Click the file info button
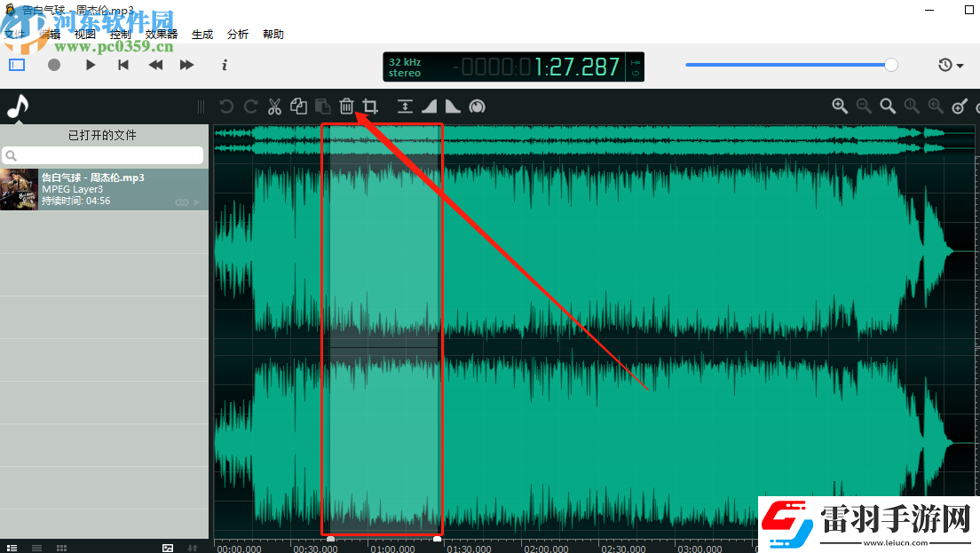 click(x=224, y=65)
